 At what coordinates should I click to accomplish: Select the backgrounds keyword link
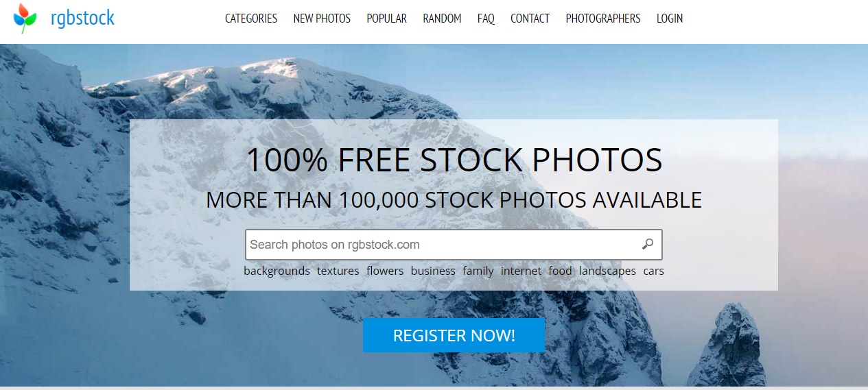click(x=277, y=271)
